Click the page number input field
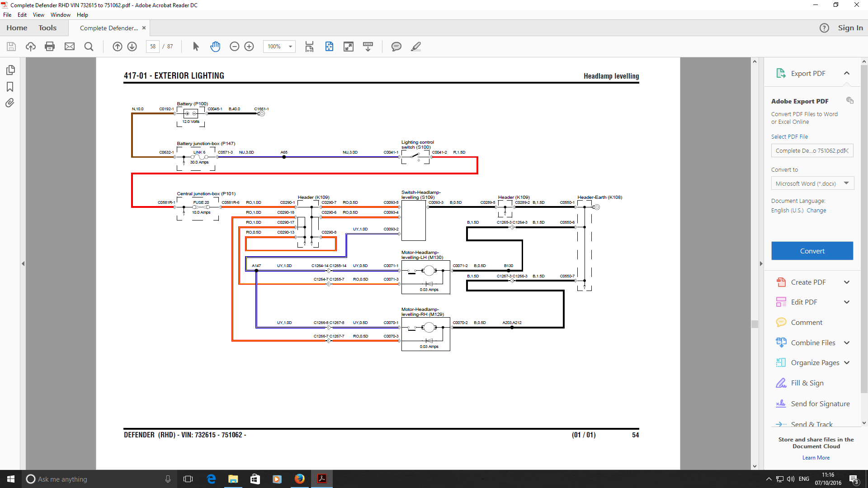Image resolution: width=868 pixels, height=488 pixels. click(x=153, y=47)
